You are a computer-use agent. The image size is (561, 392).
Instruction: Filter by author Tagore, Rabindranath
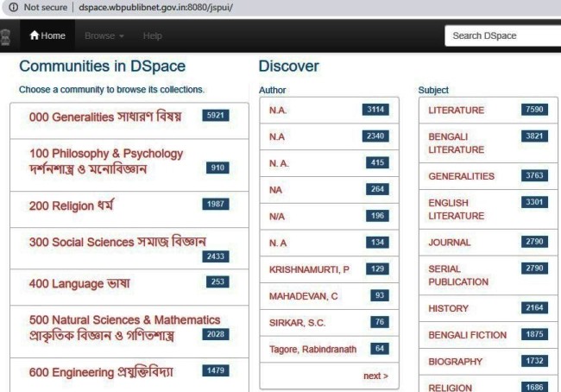coord(314,349)
